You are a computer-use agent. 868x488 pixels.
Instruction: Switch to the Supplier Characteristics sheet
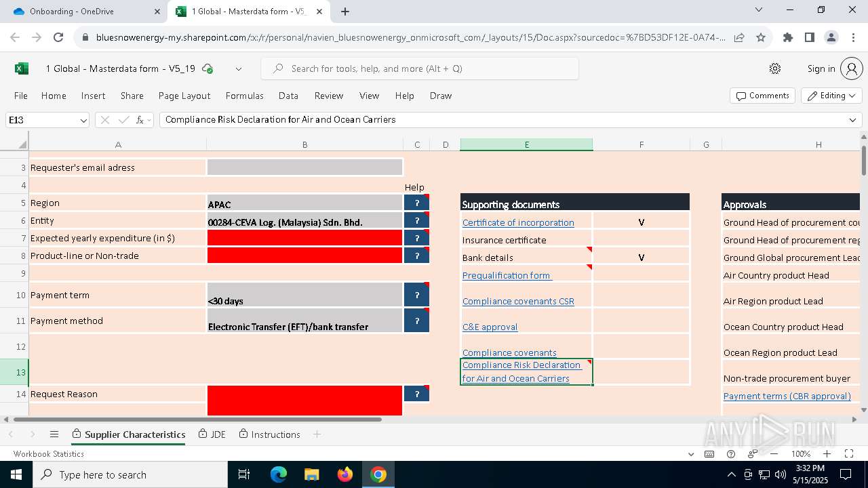pos(129,434)
